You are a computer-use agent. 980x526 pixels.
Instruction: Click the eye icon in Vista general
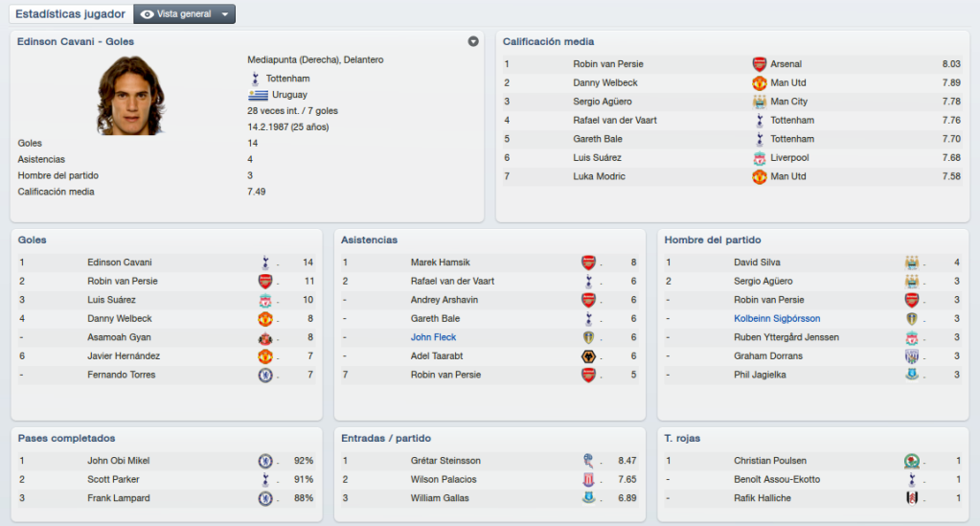148,13
